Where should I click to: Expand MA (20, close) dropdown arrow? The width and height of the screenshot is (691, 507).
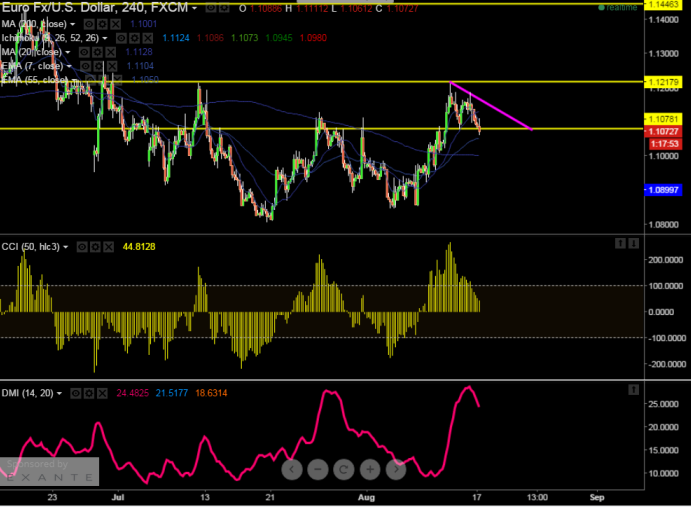click(68, 52)
